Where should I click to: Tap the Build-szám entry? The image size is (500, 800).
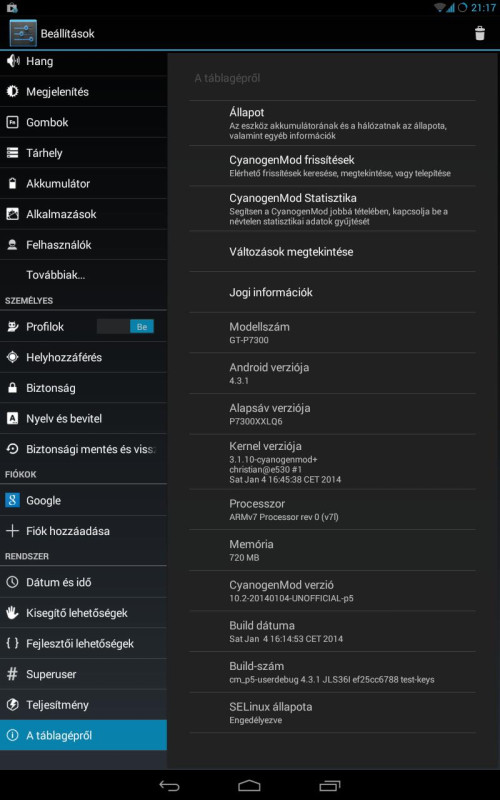(332, 672)
